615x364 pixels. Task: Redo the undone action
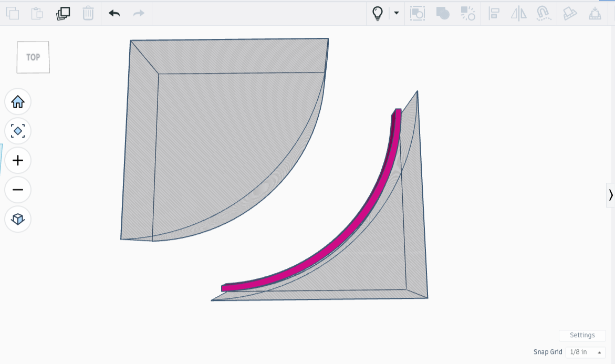point(139,13)
